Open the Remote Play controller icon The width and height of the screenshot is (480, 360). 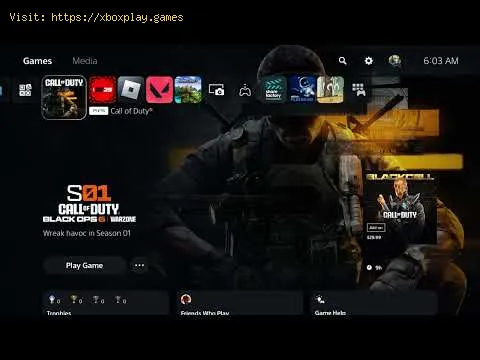pos(245,90)
